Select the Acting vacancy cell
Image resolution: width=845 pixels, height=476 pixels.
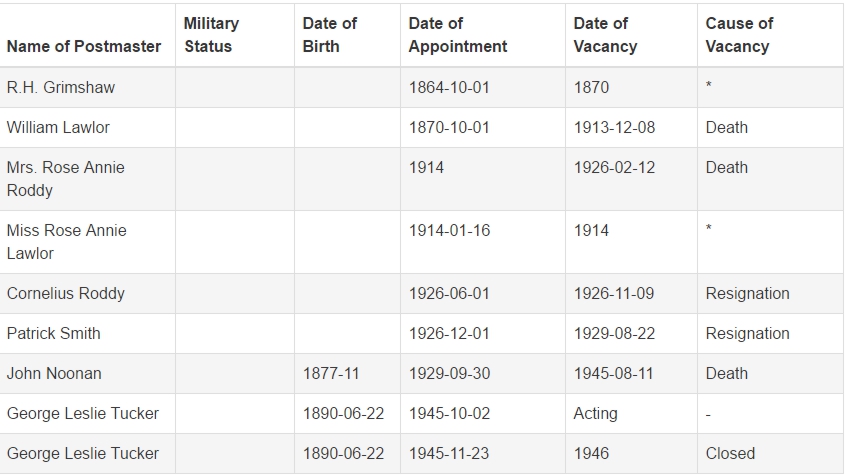[x=595, y=413]
